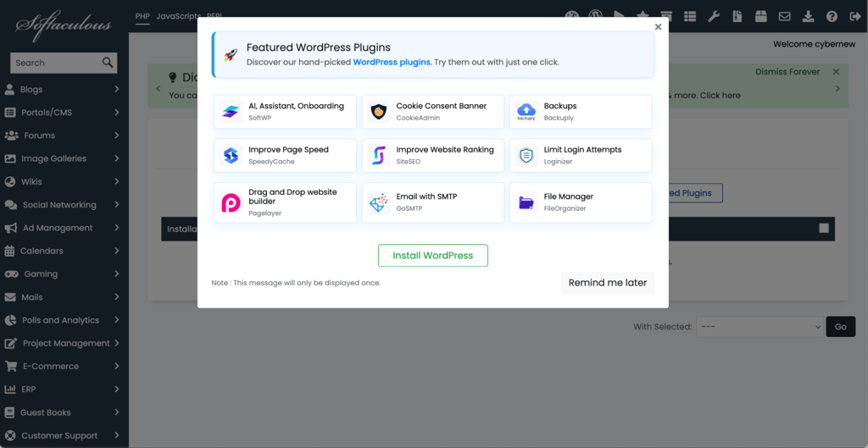The width and height of the screenshot is (868, 448).
Task: Click the Gaming controller icon in sidebar
Action: (11, 274)
